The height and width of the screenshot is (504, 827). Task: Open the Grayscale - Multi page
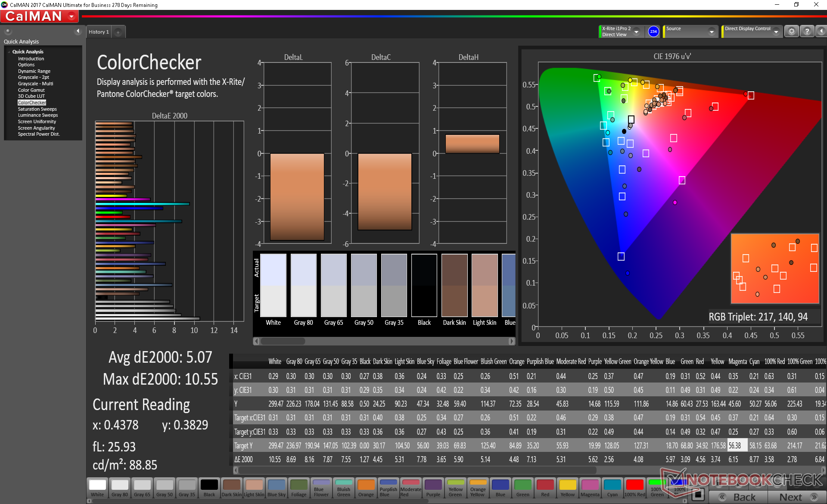pyautogui.click(x=36, y=84)
